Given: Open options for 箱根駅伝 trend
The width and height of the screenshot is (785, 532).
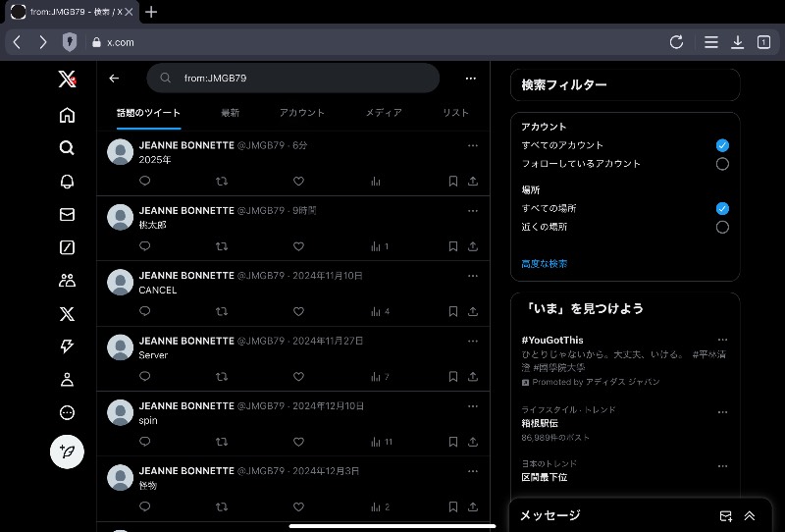Looking at the screenshot, I should click(x=722, y=412).
